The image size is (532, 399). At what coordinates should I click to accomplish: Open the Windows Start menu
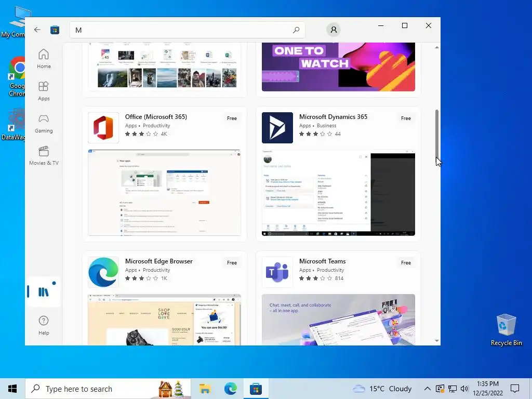(x=12, y=389)
